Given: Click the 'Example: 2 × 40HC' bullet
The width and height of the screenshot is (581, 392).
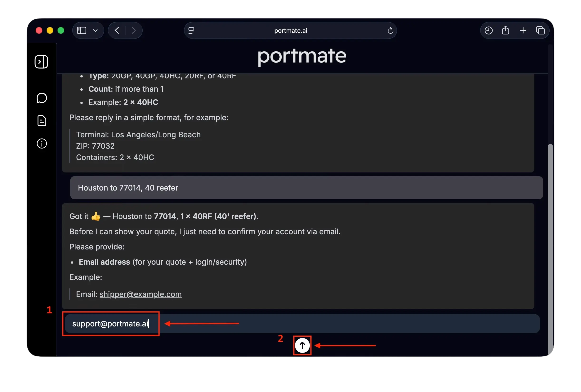Looking at the screenshot, I should (123, 102).
